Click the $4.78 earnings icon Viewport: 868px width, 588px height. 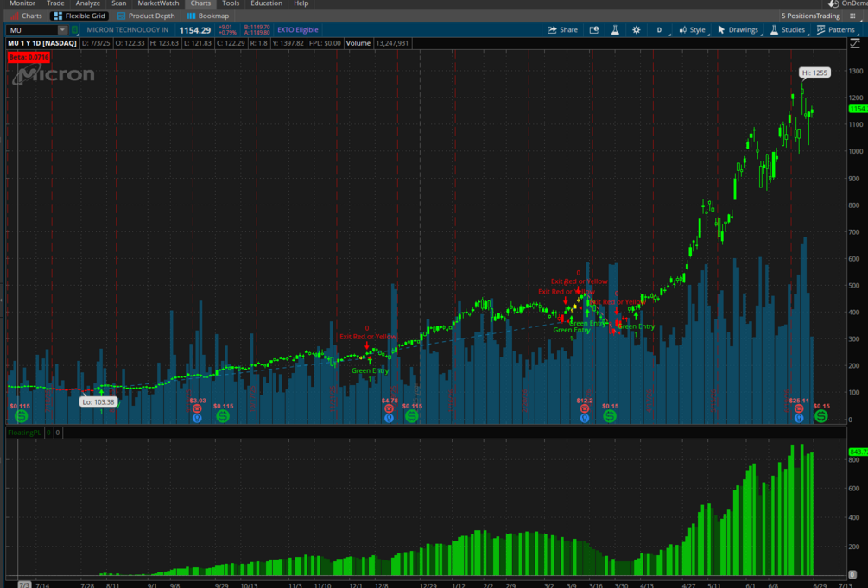click(x=390, y=408)
